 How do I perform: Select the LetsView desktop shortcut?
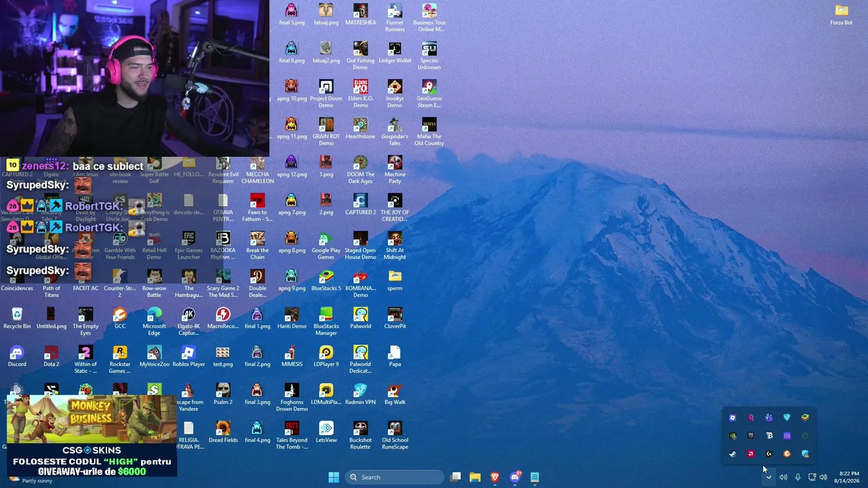point(326,432)
